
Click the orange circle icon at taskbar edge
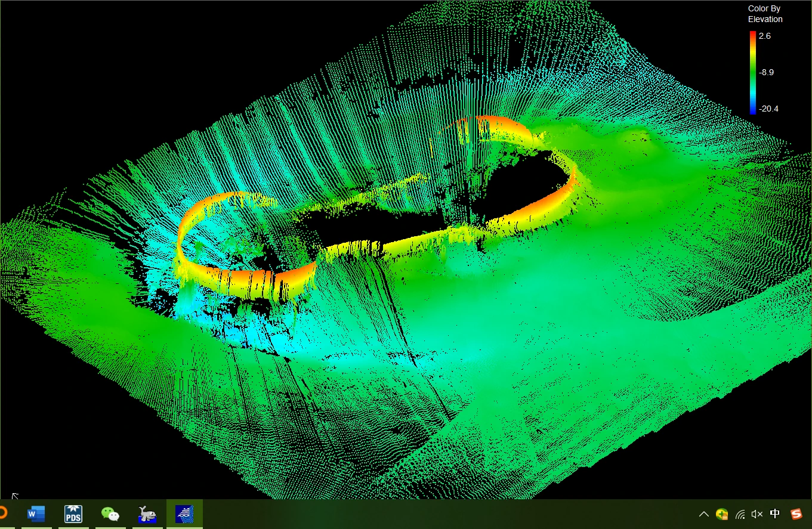coord(3,513)
